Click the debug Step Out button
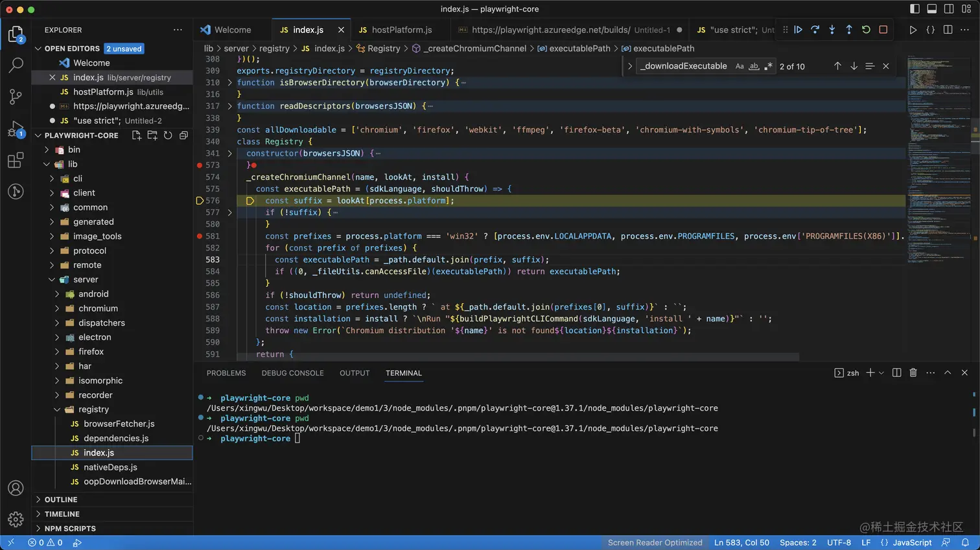 click(x=849, y=30)
